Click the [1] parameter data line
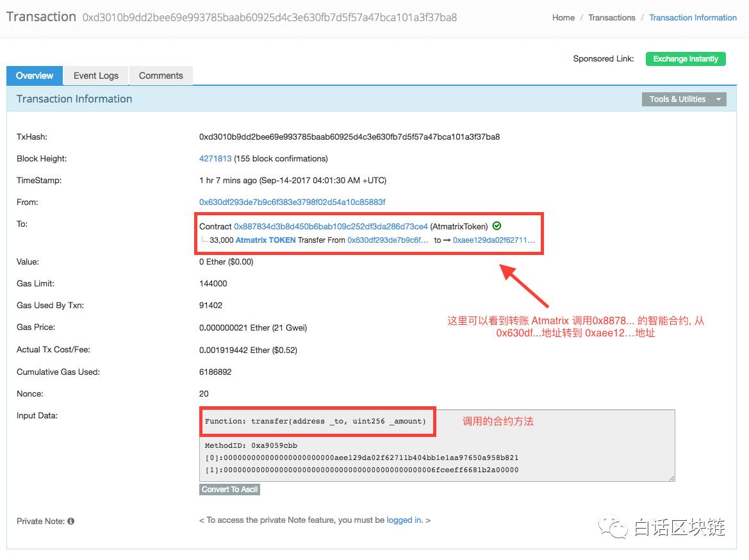The width and height of the screenshot is (749, 560). tap(361, 470)
